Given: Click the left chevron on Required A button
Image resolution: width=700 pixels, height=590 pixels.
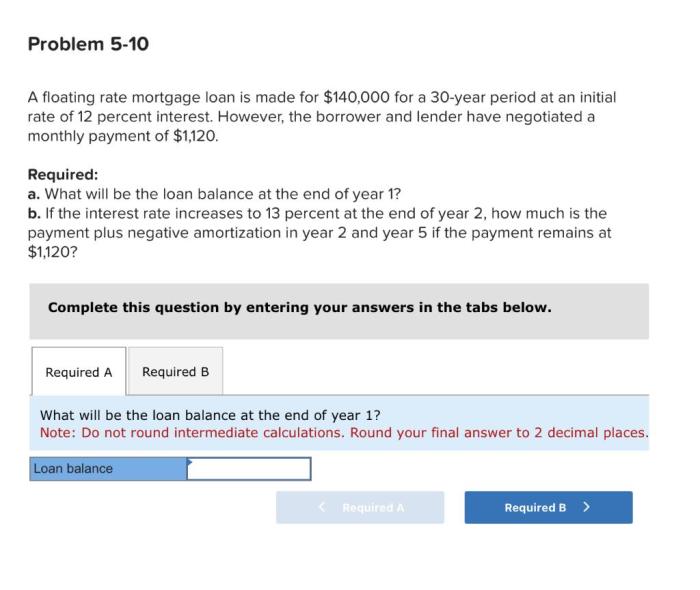Looking at the screenshot, I should [x=322, y=508].
